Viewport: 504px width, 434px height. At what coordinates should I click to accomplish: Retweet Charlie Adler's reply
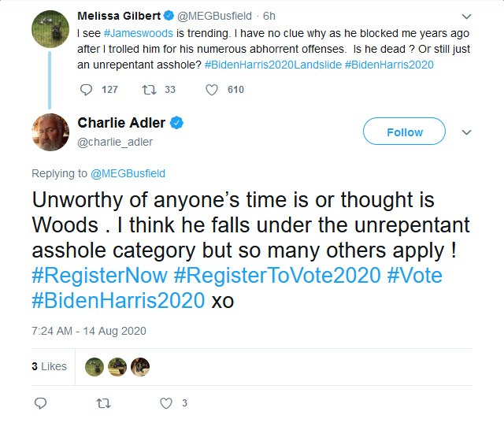(x=103, y=403)
